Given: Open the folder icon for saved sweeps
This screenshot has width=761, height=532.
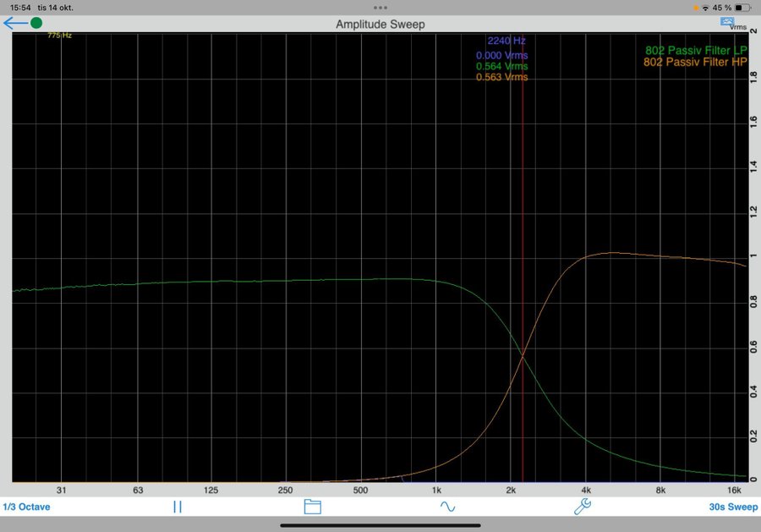Looking at the screenshot, I should click(313, 507).
